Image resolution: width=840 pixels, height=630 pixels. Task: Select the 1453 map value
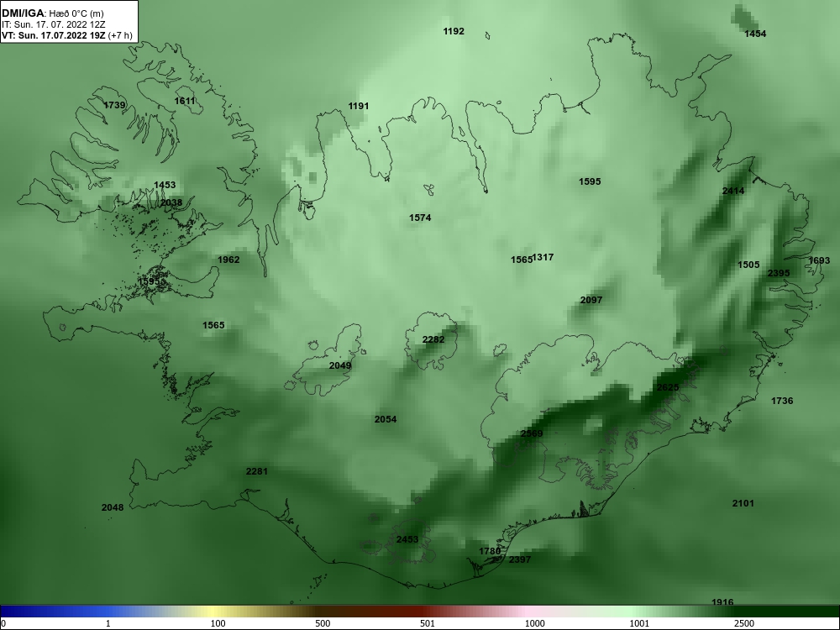pos(165,185)
